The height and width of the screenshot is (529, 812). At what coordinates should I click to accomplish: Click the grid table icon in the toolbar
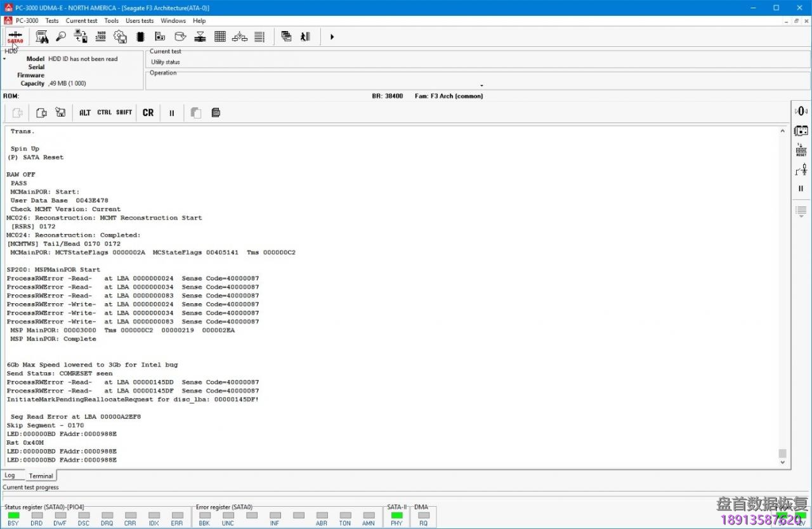tap(219, 37)
